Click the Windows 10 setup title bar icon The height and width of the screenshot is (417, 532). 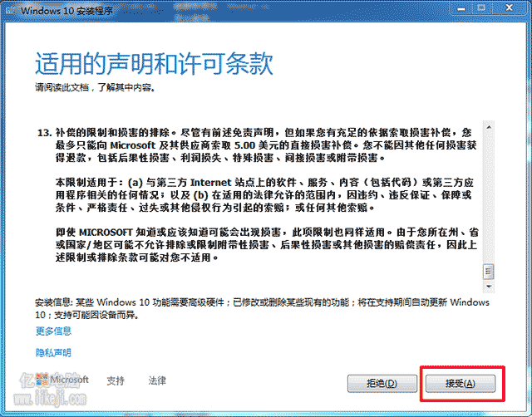(x=10, y=11)
